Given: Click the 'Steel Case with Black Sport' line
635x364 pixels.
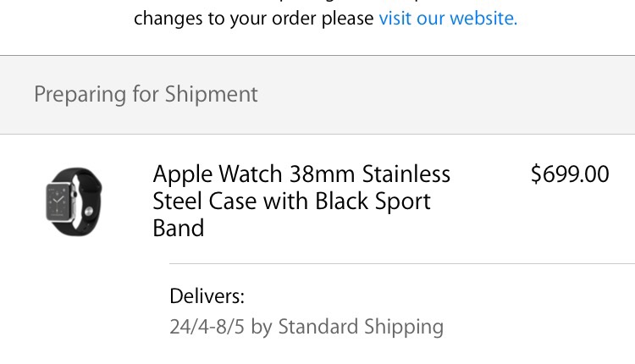Looking at the screenshot, I should click(291, 201).
